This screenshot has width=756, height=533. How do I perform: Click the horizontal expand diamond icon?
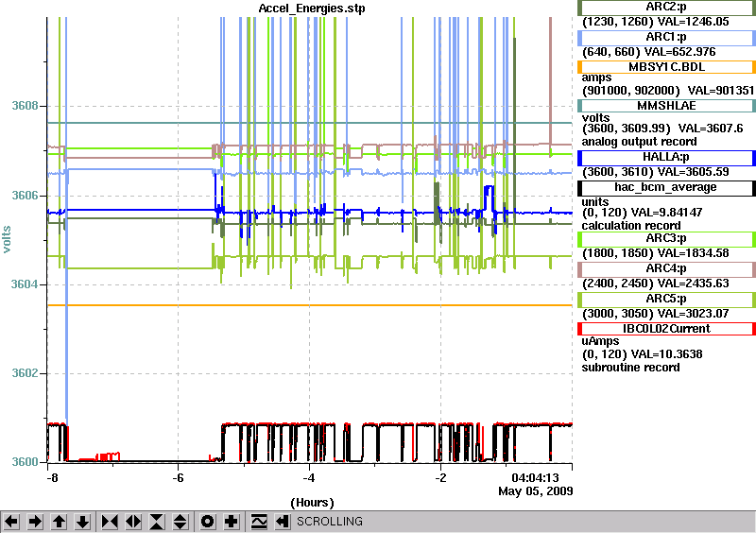pos(133,522)
